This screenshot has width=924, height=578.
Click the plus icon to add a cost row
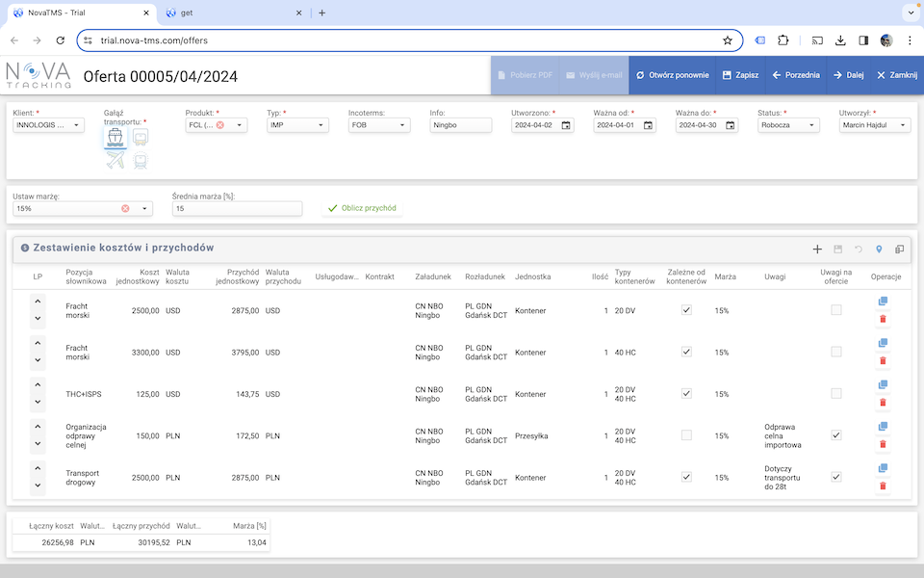point(817,249)
